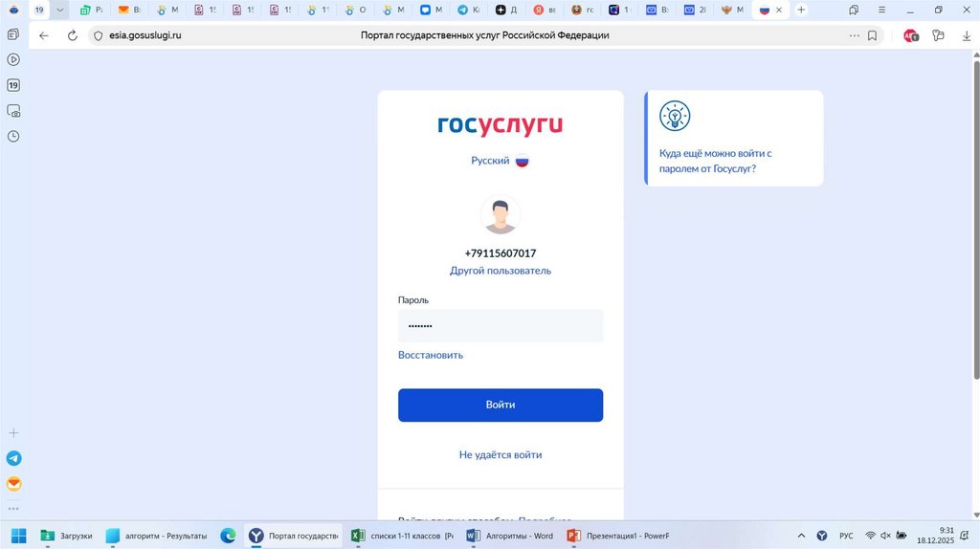Open the red AB extension icon
This screenshot has height=549, width=980.
point(911,35)
